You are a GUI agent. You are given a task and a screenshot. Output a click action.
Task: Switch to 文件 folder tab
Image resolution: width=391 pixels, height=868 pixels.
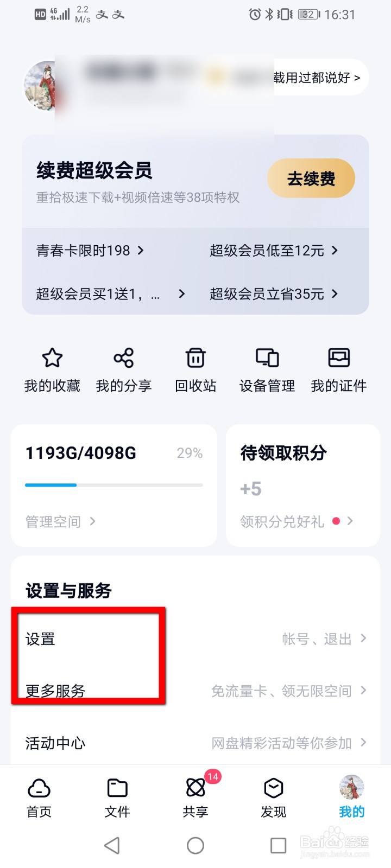117,788
